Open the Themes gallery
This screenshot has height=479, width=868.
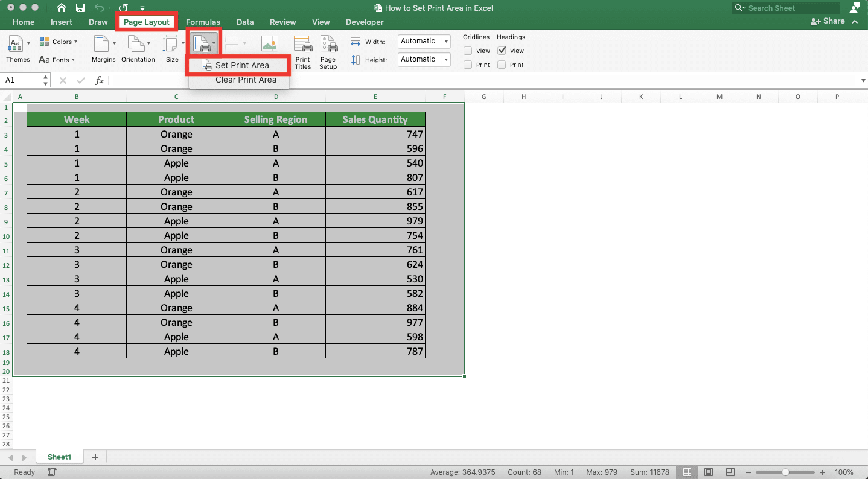tap(18, 49)
